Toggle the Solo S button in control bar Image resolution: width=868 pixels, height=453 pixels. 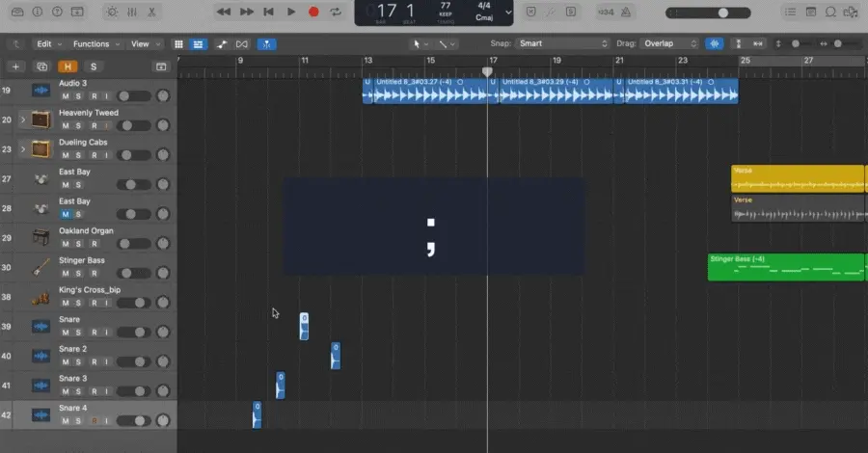click(571, 12)
